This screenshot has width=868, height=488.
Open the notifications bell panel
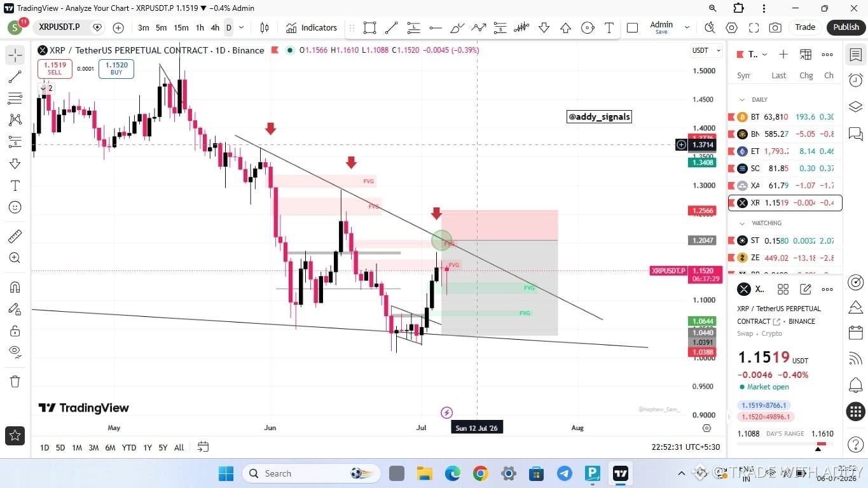click(x=855, y=385)
